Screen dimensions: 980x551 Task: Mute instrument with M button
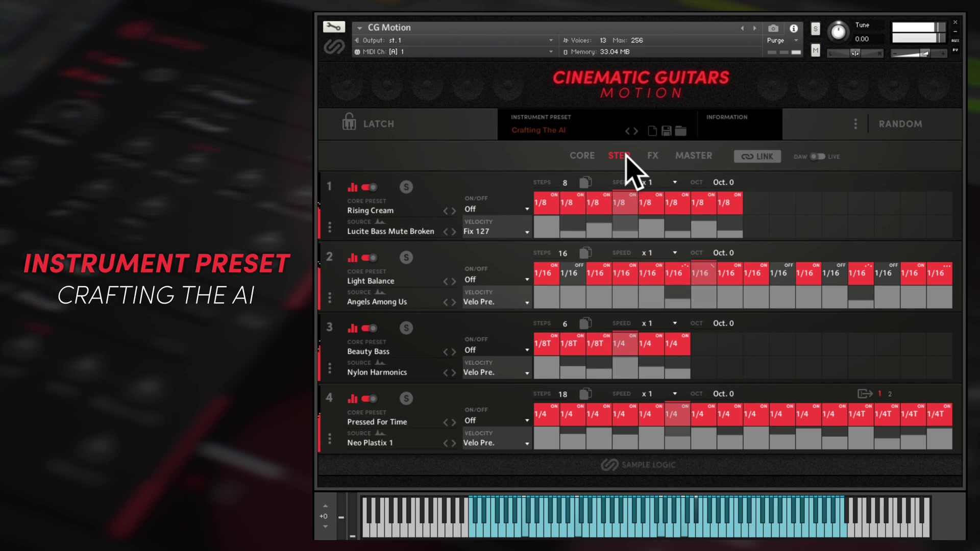click(815, 51)
